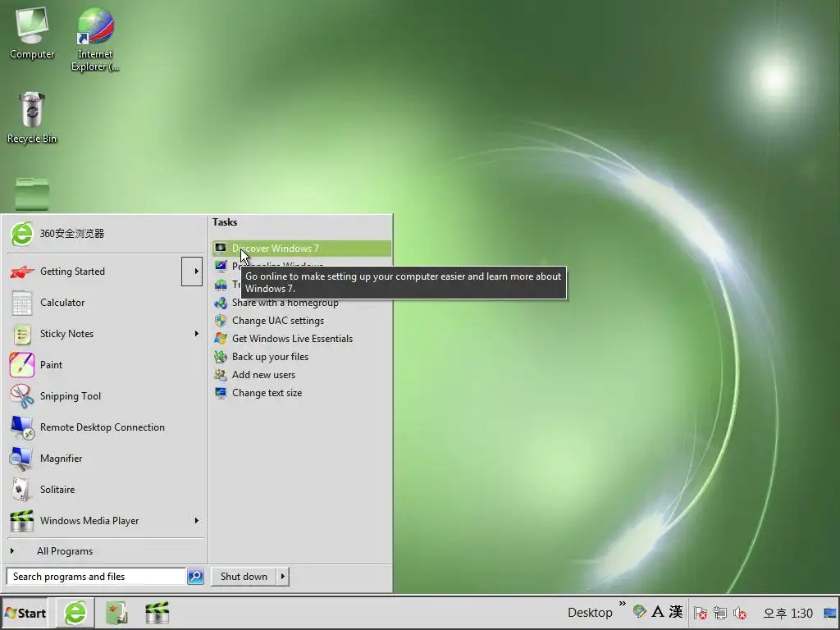The image size is (840, 630).
Task: Open the Windows Media Player icon
Action: point(22,521)
